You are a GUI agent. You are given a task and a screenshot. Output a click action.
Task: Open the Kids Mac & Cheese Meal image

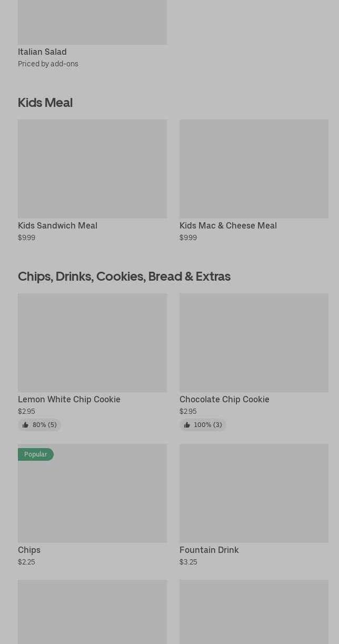[254, 169]
